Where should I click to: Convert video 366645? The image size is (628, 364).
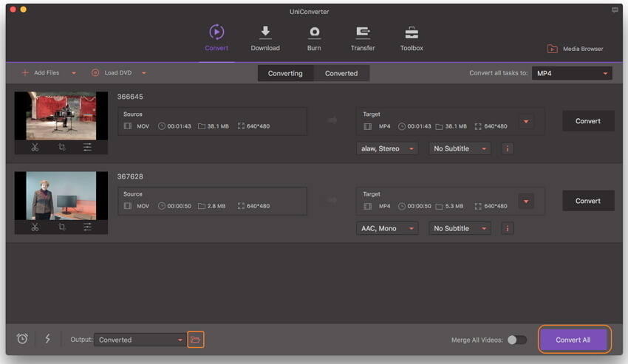(588, 121)
